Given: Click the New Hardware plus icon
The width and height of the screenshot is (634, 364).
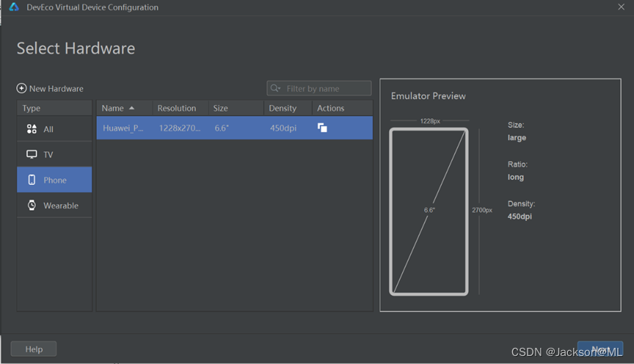Looking at the screenshot, I should (21, 88).
